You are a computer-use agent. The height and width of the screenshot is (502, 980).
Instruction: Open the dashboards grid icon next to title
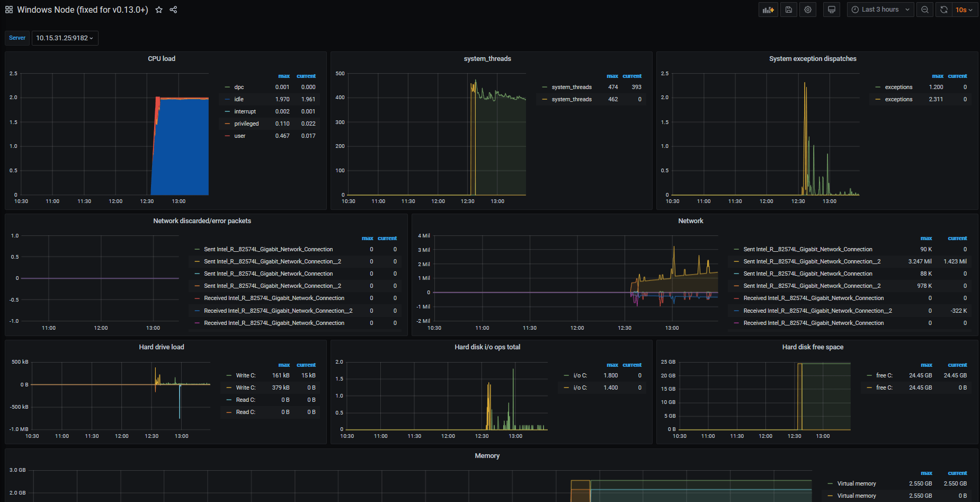8,9
